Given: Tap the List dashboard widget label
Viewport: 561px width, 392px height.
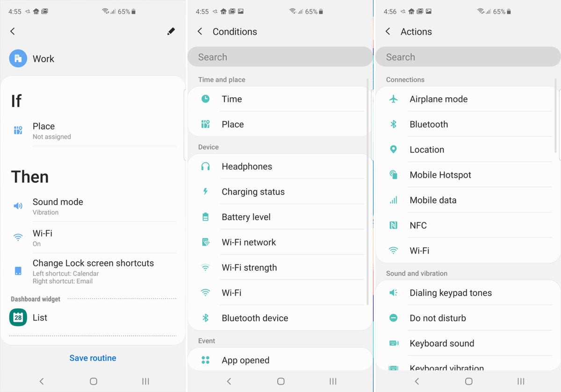Looking at the screenshot, I should 40,317.
